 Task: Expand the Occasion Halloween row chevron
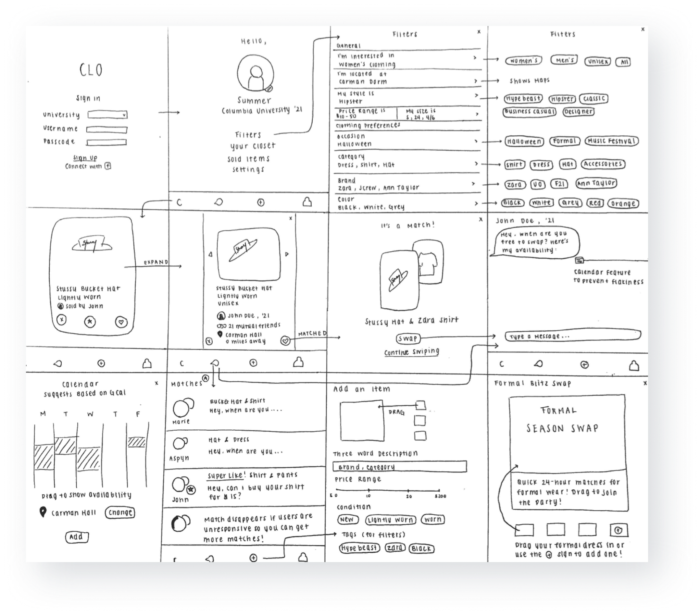point(476,141)
